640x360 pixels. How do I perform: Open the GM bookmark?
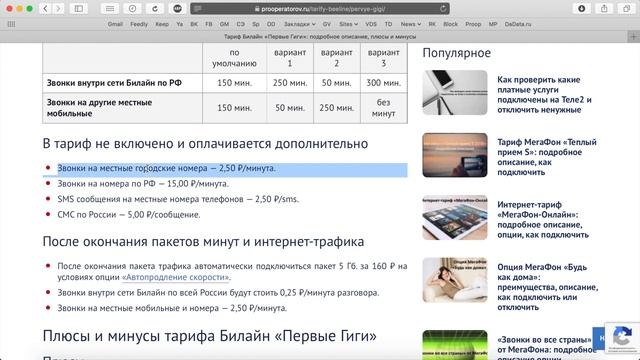point(224,24)
